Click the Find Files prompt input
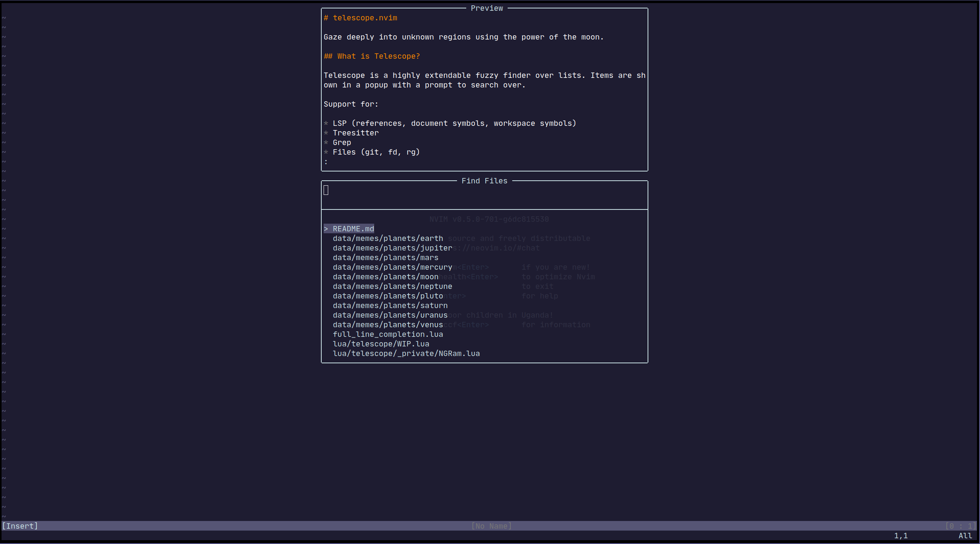980x544 pixels. (x=485, y=190)
